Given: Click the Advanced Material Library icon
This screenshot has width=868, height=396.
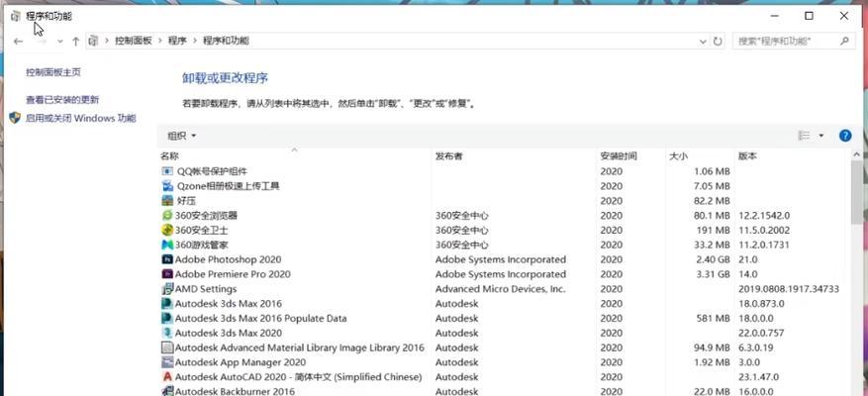Looking at the screenshot, I should (x=167, y=347).
